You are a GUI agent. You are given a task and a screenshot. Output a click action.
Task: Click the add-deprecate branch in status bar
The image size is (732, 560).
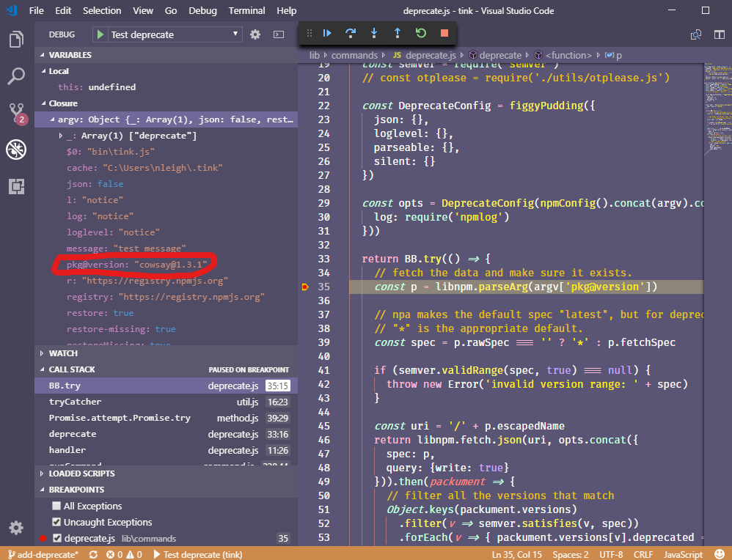tap(43, 554)
